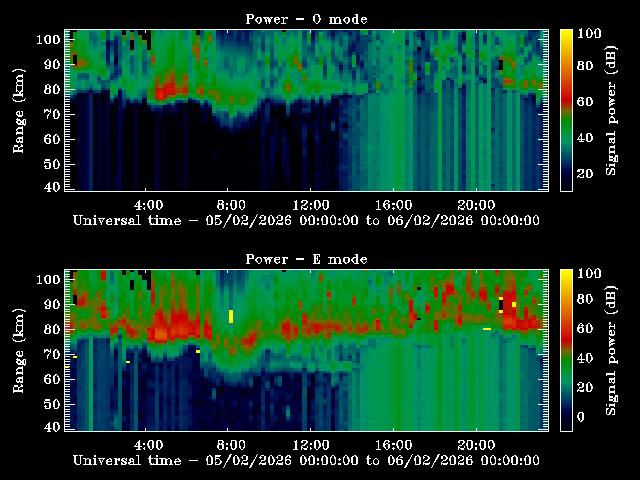640x480 pixels.
Task: Select the 8:00 tick on O mode time axis
Action: coord(231,190)
